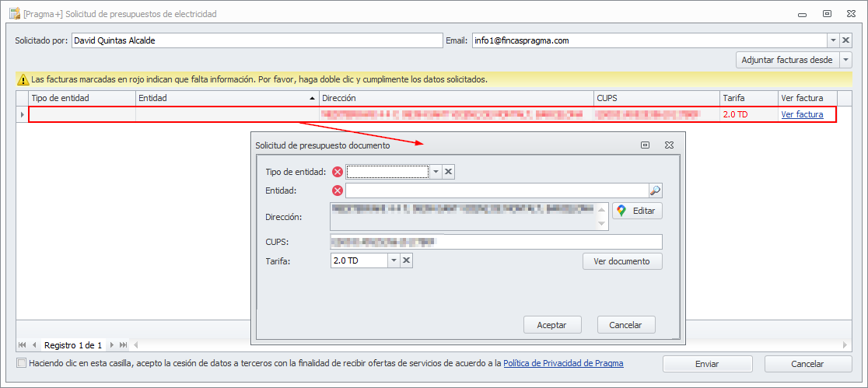Click the Tarifa column header
Image resolution: width=868 pixels, height=388 pixels.
pyautogui.click(x=748, y=98)
